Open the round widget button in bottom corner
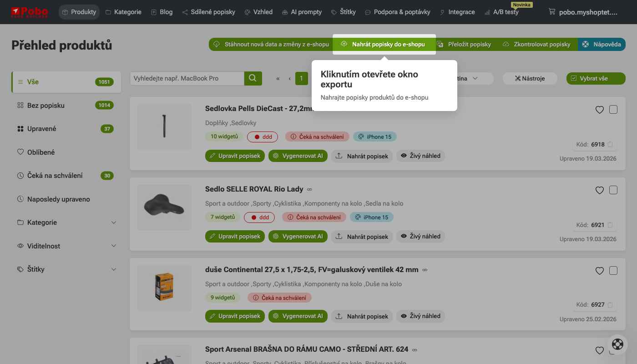637x364 pixels. pyautogui.click(x=617, y=344)
